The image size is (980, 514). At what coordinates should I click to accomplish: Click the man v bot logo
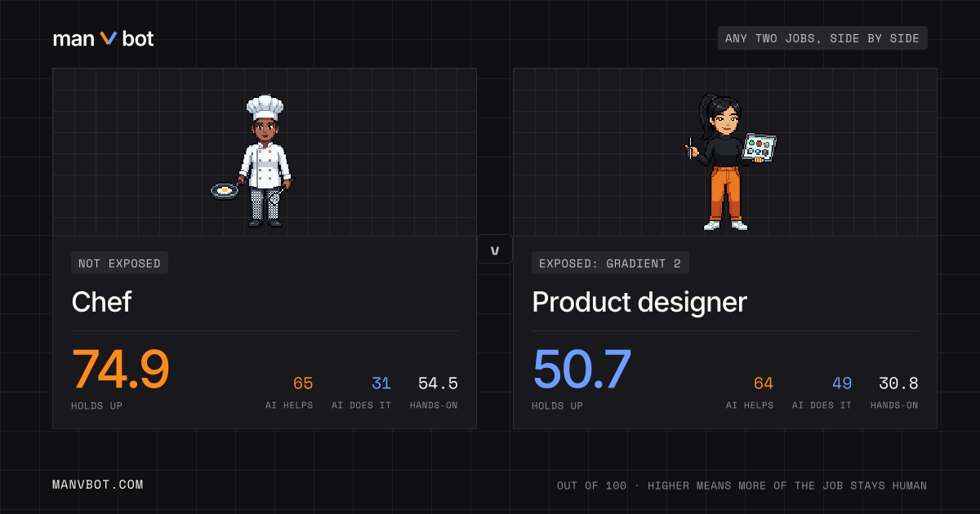[103, 38]
